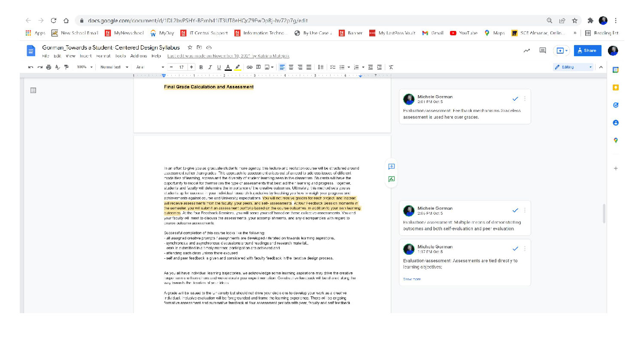Open the Normal text style dropdown
Viewport: 644px width, 362px height.
[x=114, y=67]
